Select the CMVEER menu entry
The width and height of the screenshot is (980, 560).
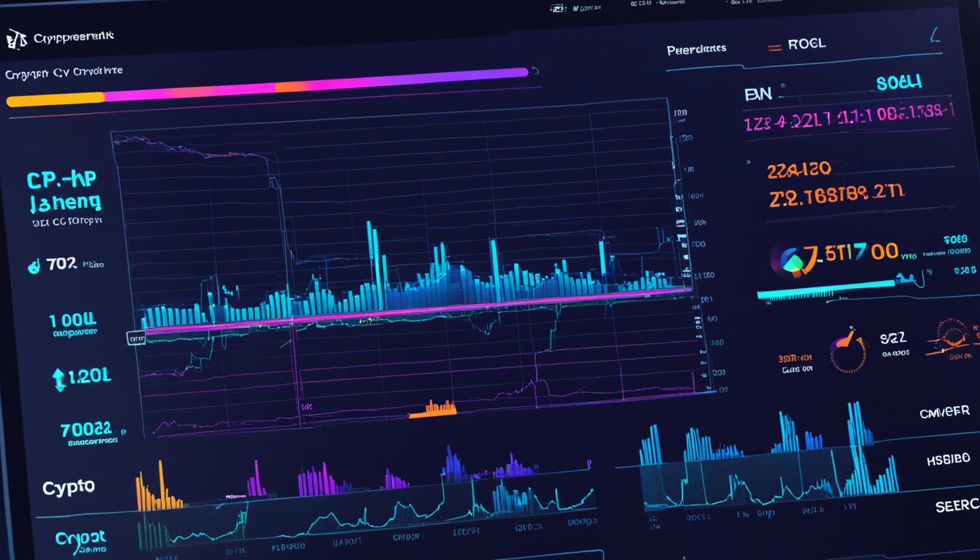pos(944,411)
